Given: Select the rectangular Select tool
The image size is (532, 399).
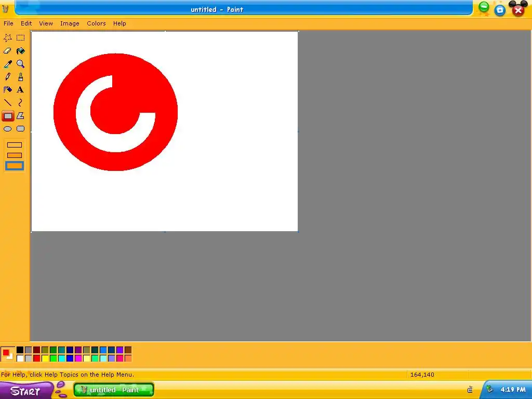Looking at the screenshot, I should click(21, 37).
